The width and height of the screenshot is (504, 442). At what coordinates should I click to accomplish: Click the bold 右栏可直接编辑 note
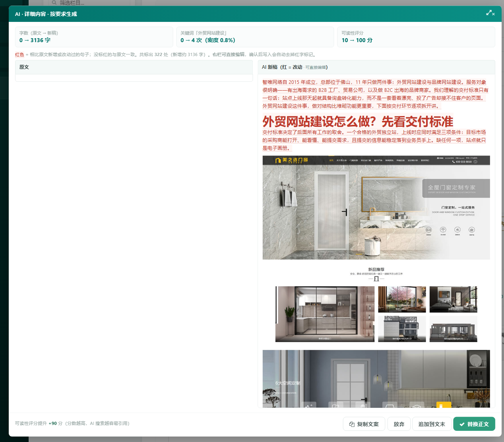(228, 54)
